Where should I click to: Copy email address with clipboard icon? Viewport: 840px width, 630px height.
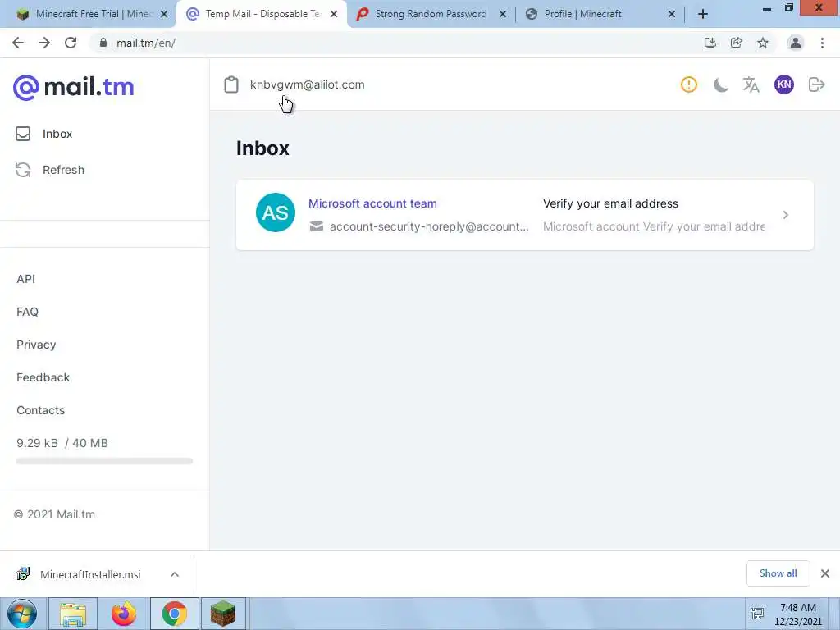pos(231,84)
